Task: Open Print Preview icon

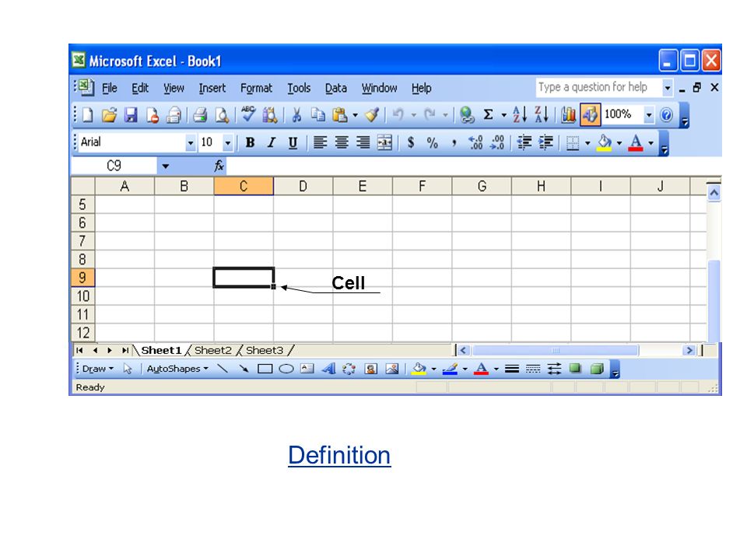Action: (222, 115)
